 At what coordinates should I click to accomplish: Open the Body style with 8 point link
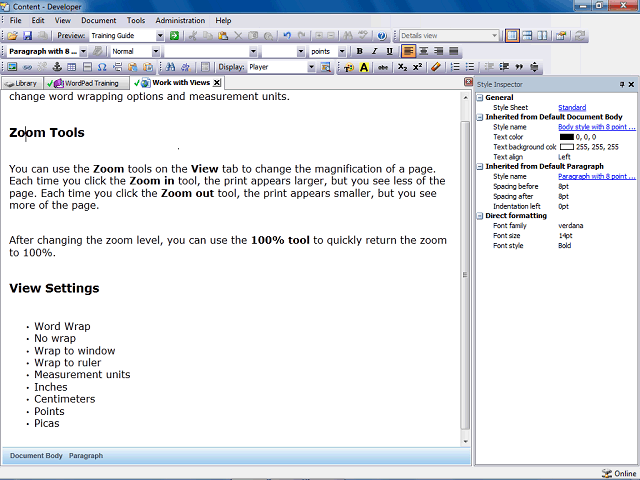(597, 127)
